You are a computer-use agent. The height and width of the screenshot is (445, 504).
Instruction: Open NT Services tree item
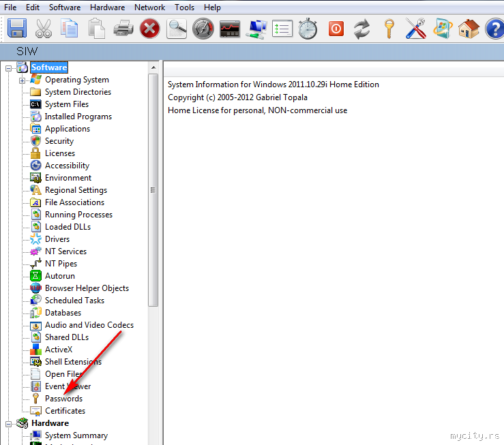[x=66, y=251]
